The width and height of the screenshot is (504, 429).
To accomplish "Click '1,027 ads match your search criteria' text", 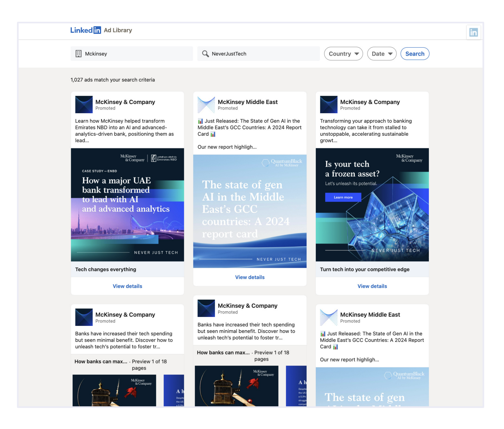I will [113, 80].
